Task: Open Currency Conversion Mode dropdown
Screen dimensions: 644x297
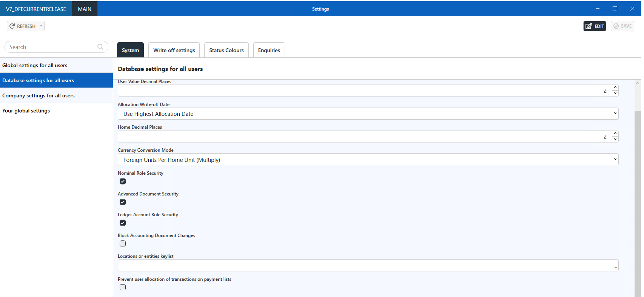Action: (368, 160)
